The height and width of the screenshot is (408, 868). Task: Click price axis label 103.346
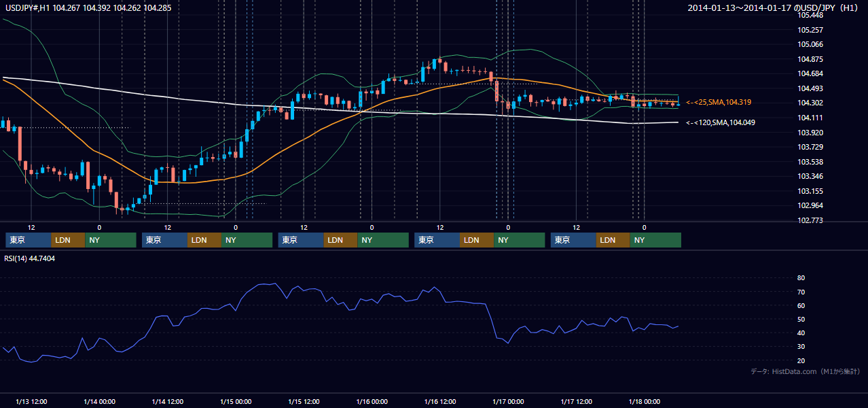click(809, 176)
